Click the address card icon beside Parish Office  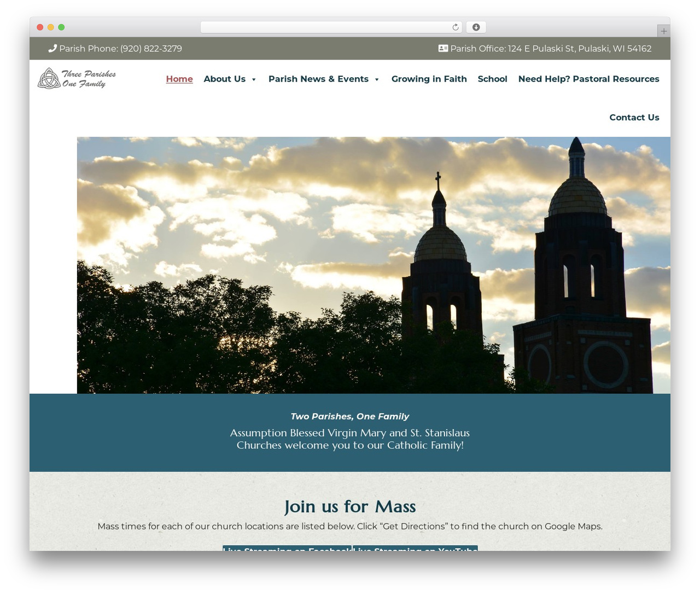(x=443, y=48)
